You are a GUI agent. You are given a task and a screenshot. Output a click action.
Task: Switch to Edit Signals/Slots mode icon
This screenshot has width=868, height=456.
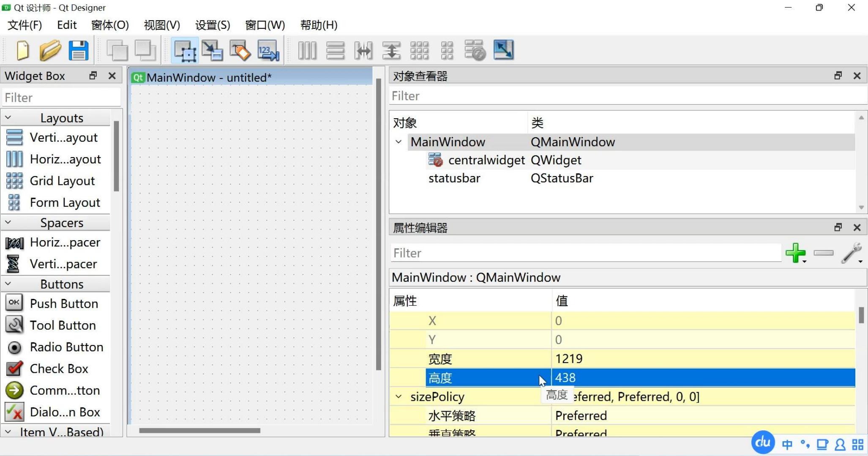212,51
